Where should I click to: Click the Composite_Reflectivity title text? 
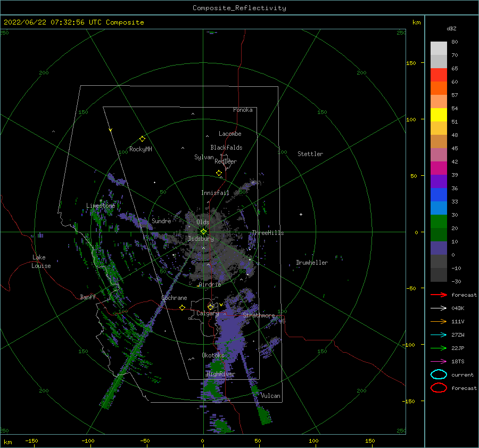[x=240, y=8]
